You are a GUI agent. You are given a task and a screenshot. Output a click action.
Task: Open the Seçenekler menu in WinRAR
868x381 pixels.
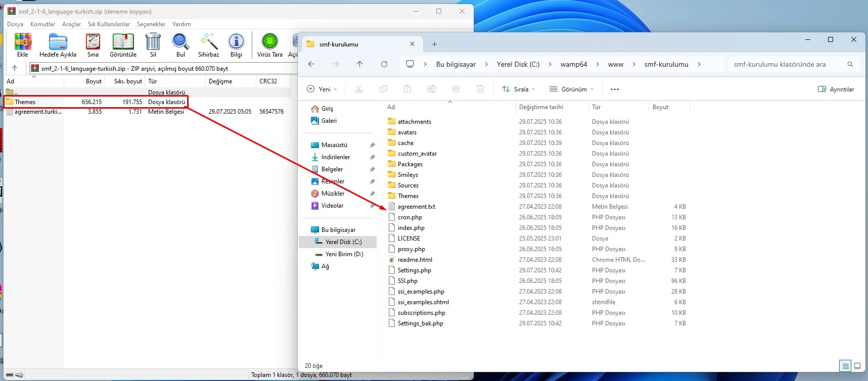click(x=151, y=24)
